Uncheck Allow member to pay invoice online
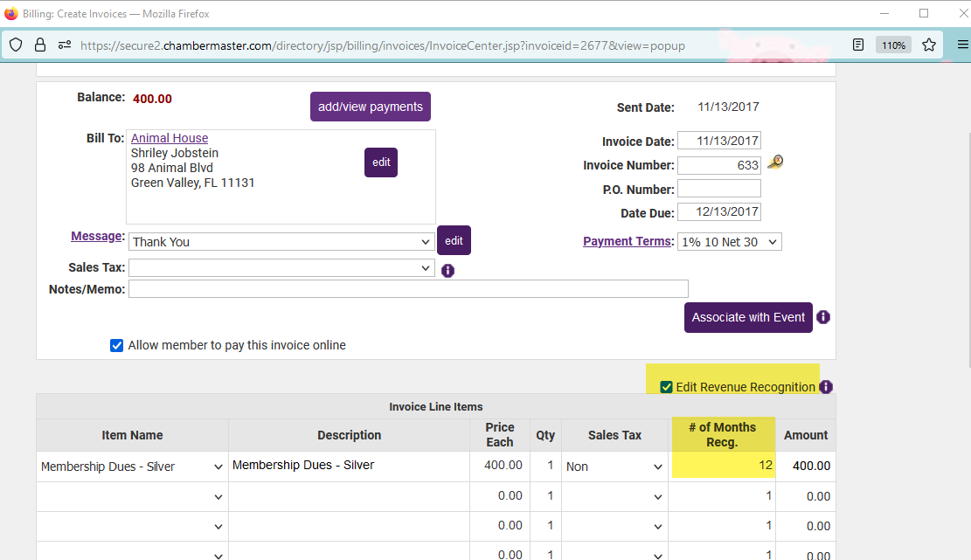 pos(117,345)
